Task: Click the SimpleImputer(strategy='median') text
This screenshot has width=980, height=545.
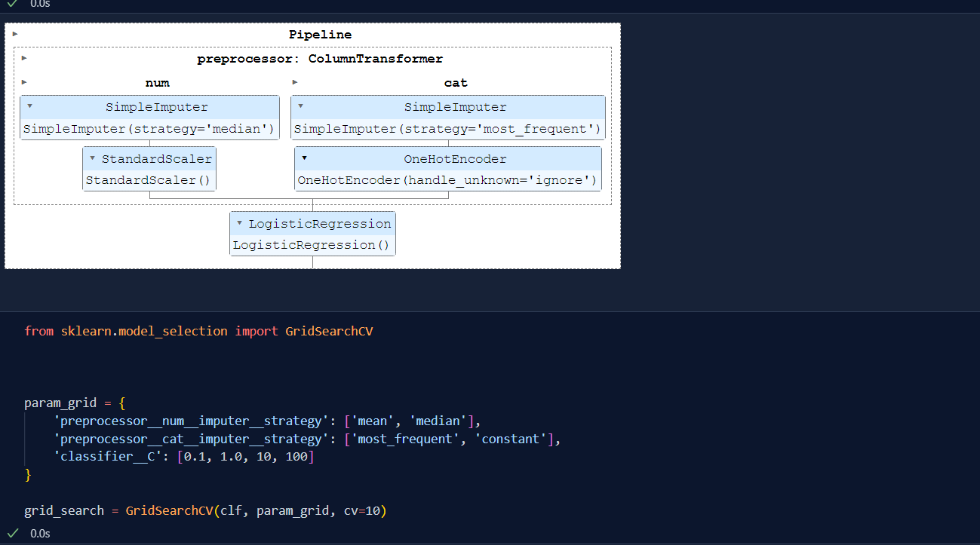Action: pos(149,129)
